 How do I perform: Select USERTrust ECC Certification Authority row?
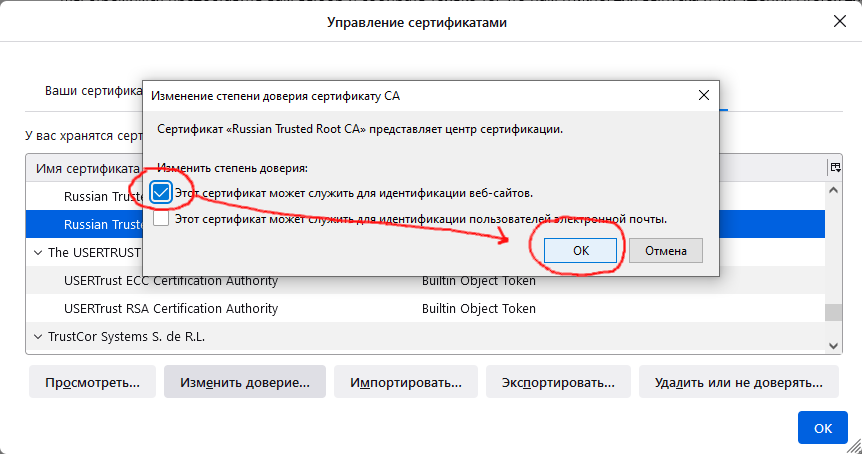point(425,280)
